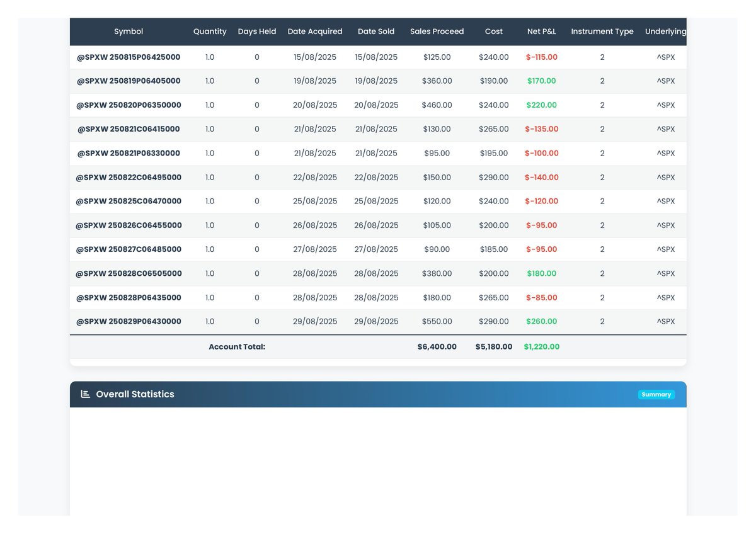The image size is (756, 534).
Task: Click the Overall Statistics heading
Action: pyautogui.click(x=135, y=394)
